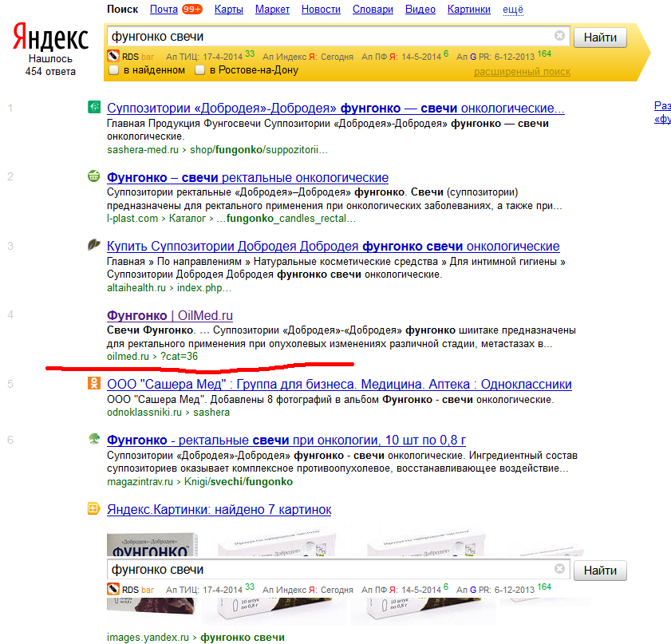The height and width of the screenshot is (644, 671).
Task: Open result 'Фунгонко - ректальные свечи при онкологии'
Action: point(286,440)
